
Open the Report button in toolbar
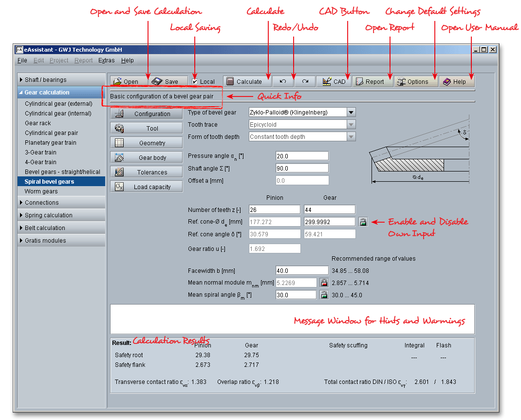click(x=370, y=82)
